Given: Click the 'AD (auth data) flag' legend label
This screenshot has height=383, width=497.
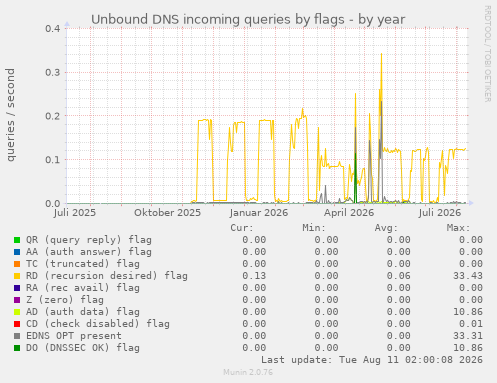Looking at the screenshot, I should pos(83,312).
